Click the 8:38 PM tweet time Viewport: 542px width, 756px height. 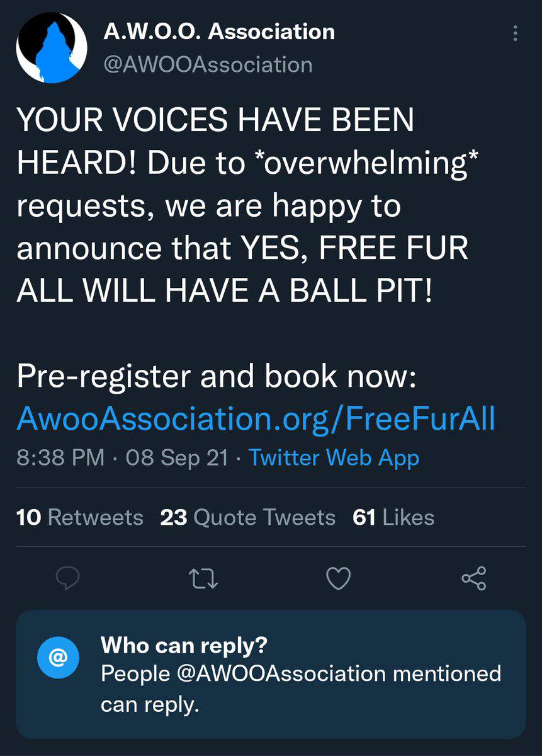(60, 457)
